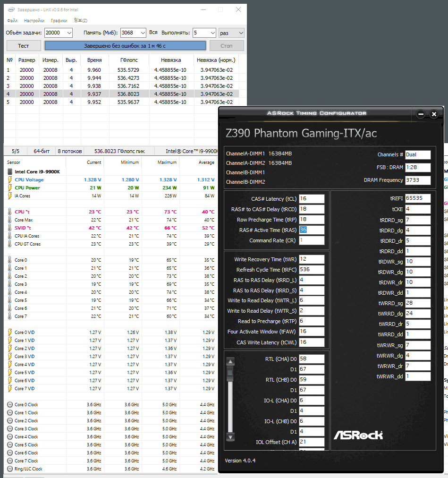Click the RAS# Active Time (tRAS) field
The image size is (448, 478).
pos(312,230)
